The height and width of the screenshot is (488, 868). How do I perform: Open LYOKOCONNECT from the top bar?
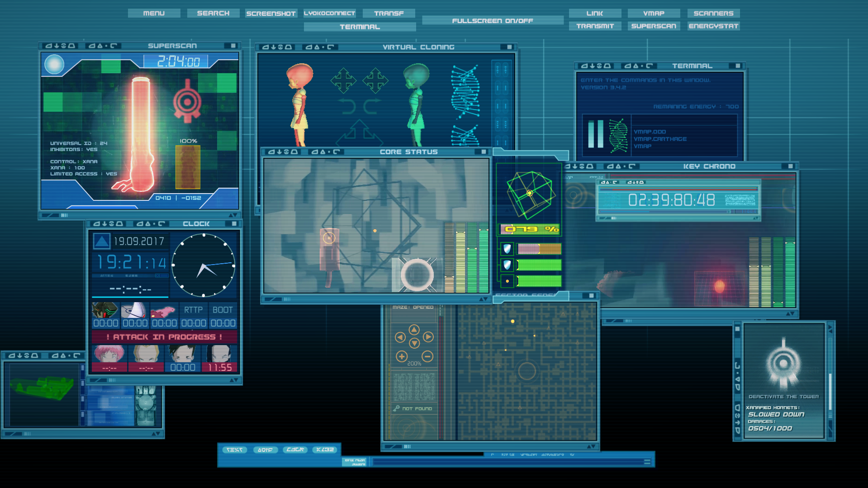(329, 13)
